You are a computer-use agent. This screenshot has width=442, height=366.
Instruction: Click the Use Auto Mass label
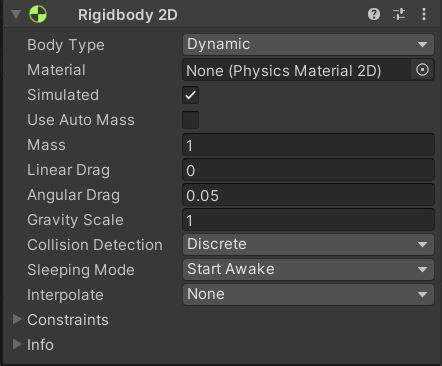coord(81,120)
